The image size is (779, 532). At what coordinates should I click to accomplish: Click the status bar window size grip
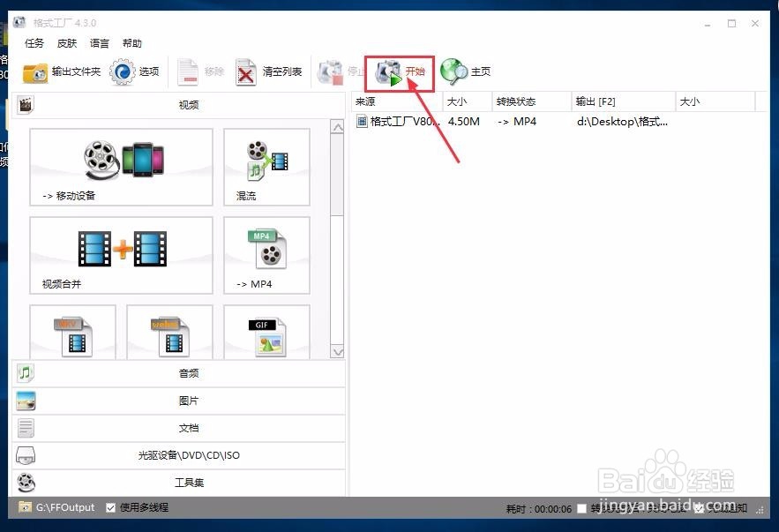click(x=760, y=509)
